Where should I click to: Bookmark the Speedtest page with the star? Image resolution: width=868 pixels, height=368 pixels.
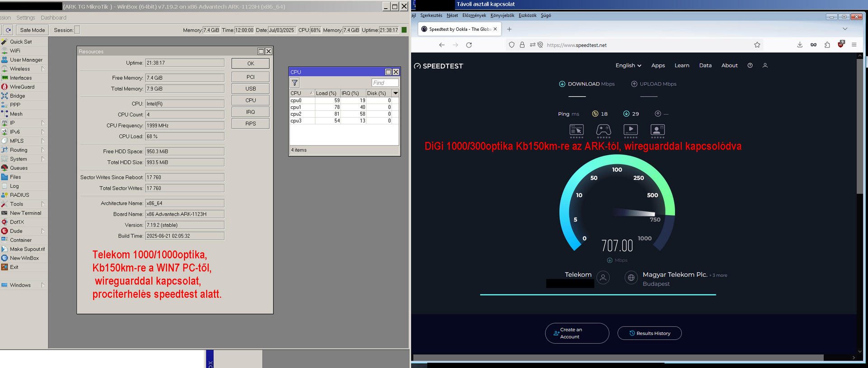[x=757, y=45]
